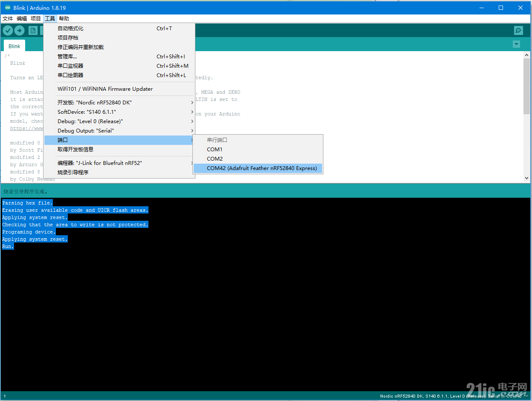The height and width of the screenshot is (401, 532).
Task: Switch to the Blink sketch tab
Action: (15, 46)
